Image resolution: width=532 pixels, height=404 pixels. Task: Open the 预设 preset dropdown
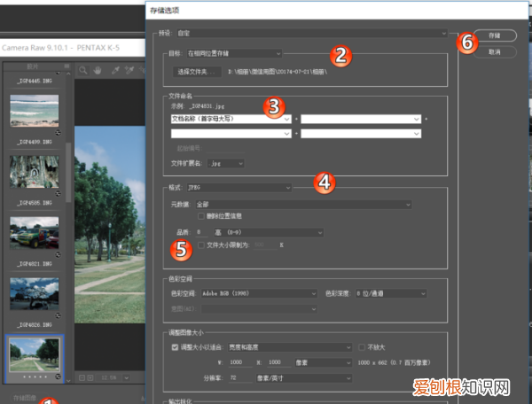click(x=301, y=34)
